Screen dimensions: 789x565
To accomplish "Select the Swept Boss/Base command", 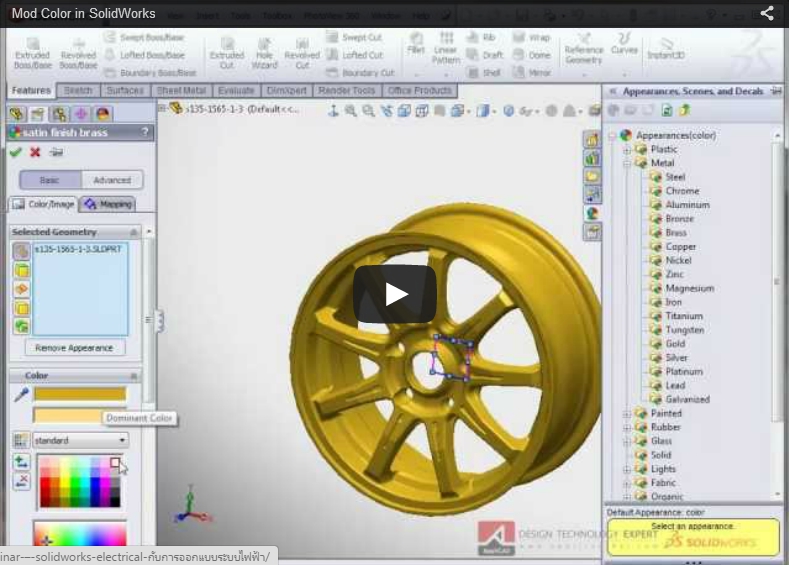I will click(x=144, y=37).
